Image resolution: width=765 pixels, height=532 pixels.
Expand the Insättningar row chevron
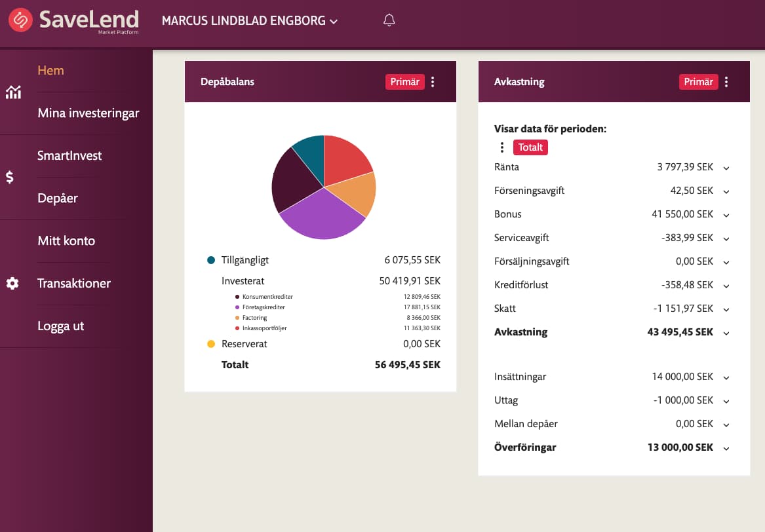pyautogui.click(x=726, y=377)
